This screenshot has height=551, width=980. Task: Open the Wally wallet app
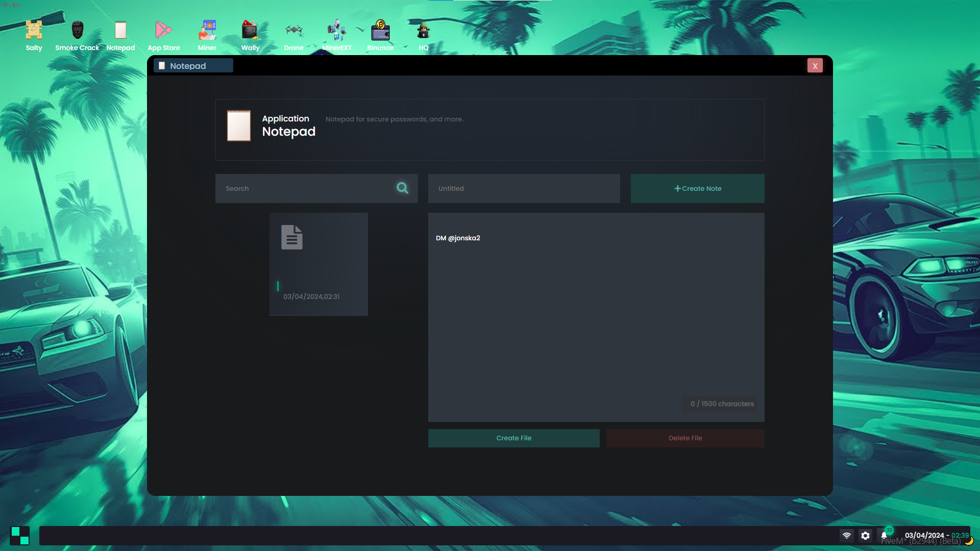(x=250, y=36)
